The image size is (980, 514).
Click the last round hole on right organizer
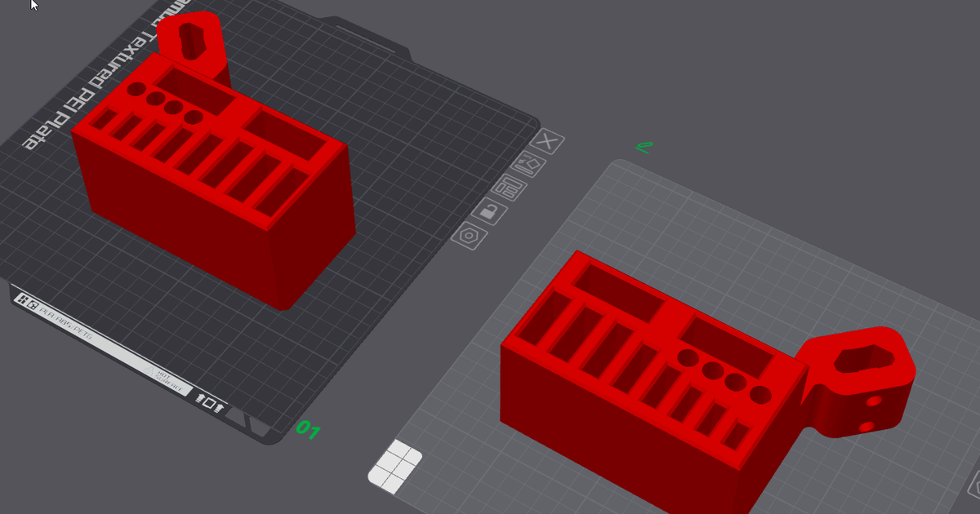[x=760, y=396]
